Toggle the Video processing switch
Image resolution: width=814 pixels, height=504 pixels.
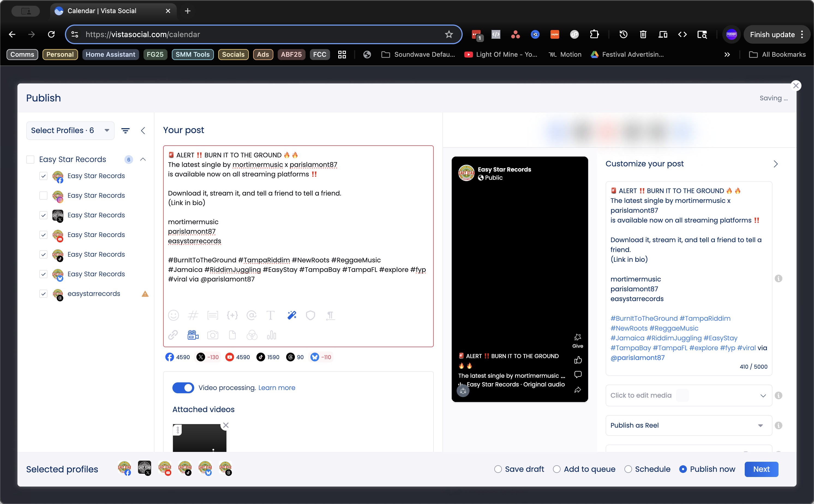pos(183,388)
